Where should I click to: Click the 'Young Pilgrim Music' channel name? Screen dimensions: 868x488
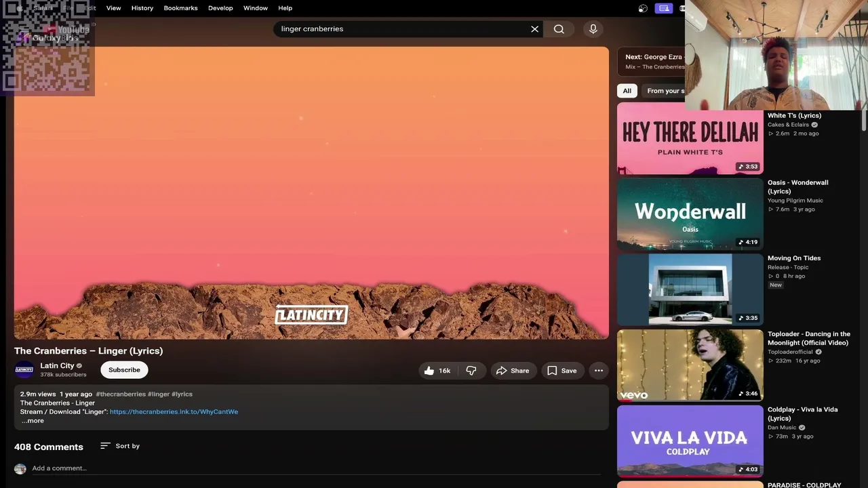coord(795,201)
